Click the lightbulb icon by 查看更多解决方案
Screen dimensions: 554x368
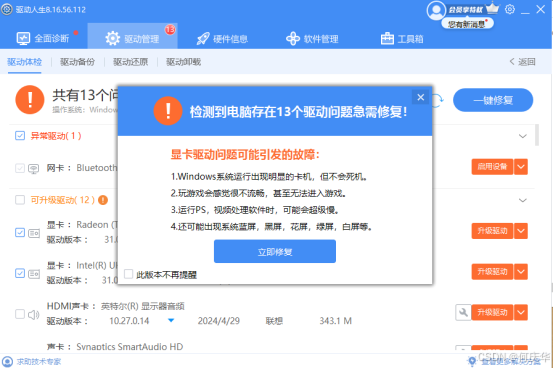(x=472, y=361)
